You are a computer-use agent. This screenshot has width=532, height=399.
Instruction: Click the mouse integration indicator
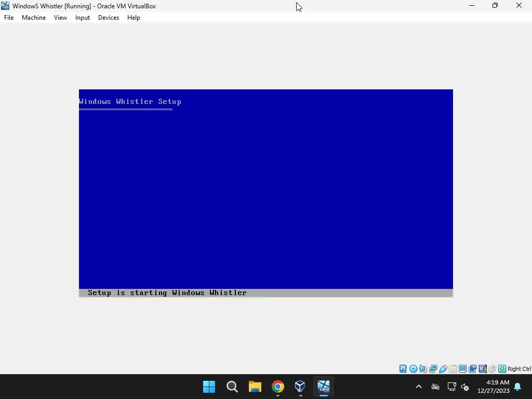pos(493,369)
